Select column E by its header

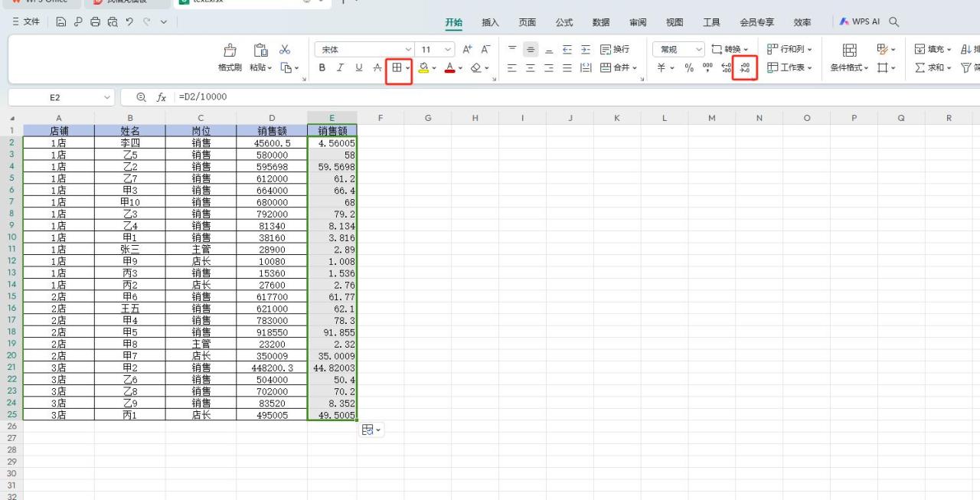click(x=332, y=118)
